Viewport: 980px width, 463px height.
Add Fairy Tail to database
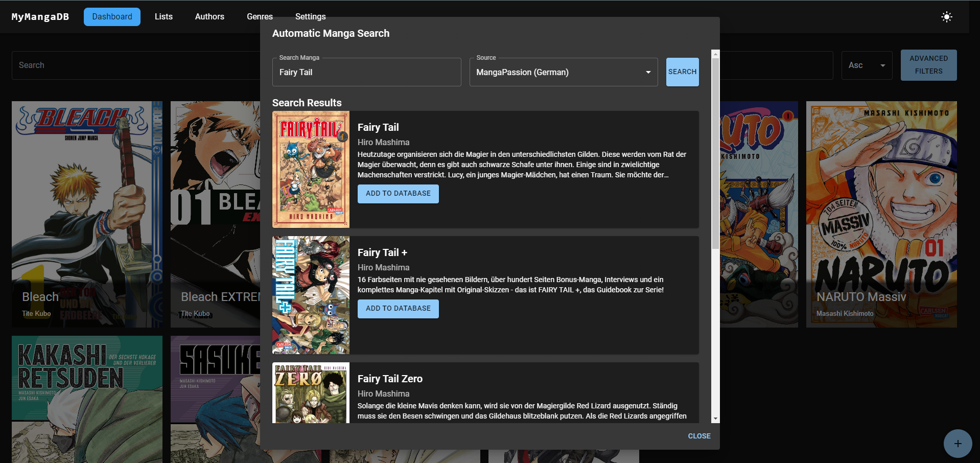[x=398, y=194]
